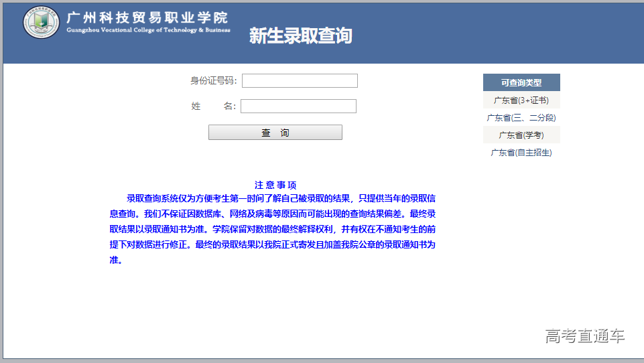
Task: Focus the 姓名 input field
Action: (x=299, y=106)
